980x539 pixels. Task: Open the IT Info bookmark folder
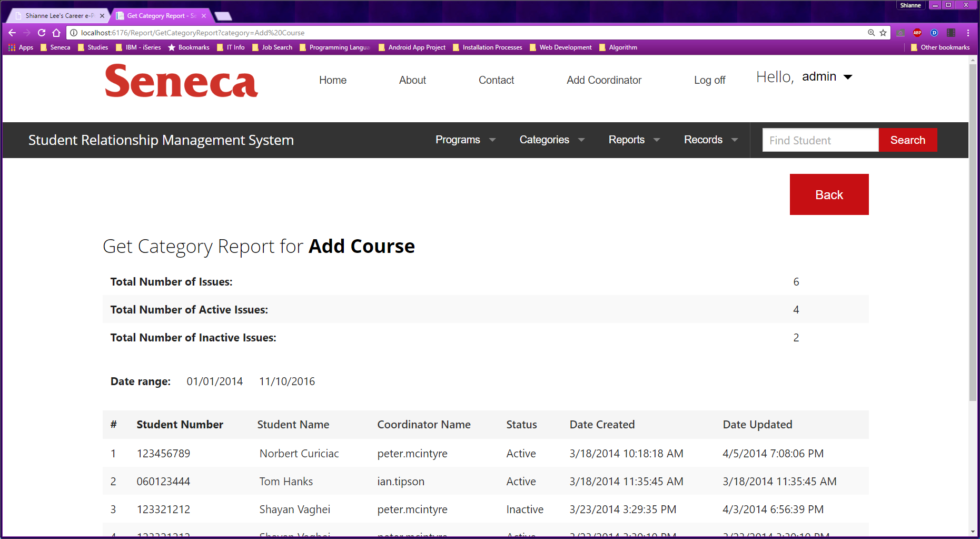pos(231,47)
